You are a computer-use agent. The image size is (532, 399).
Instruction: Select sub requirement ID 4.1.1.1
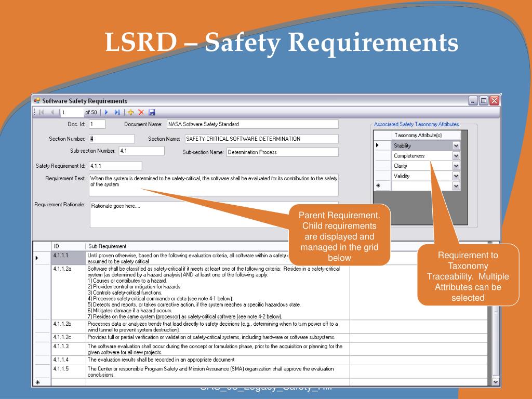coord(69,258)
